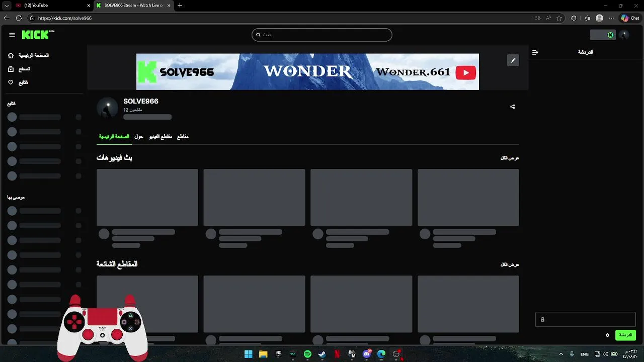Viewport: 644px width, 362px height.
Task: Click the translate page icon in address bar
Action: tap(538, 18)
